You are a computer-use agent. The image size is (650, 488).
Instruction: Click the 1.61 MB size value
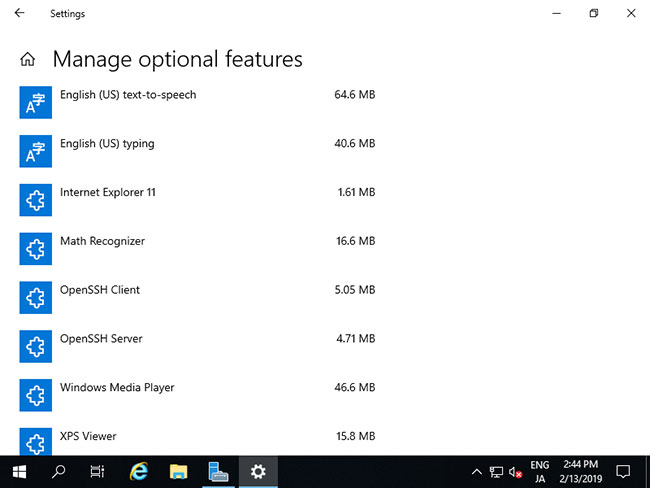click(x=357, y=192)
